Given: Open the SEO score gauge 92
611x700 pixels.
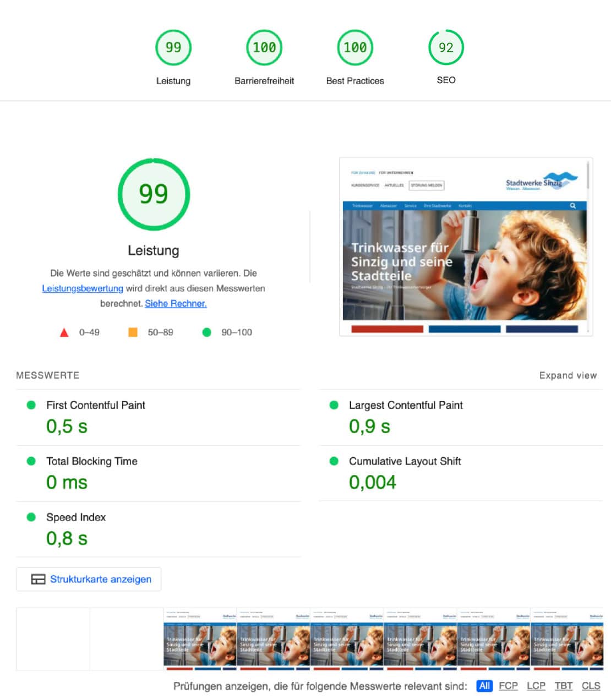Looking at the screenshot, I should tap(446, 48).
